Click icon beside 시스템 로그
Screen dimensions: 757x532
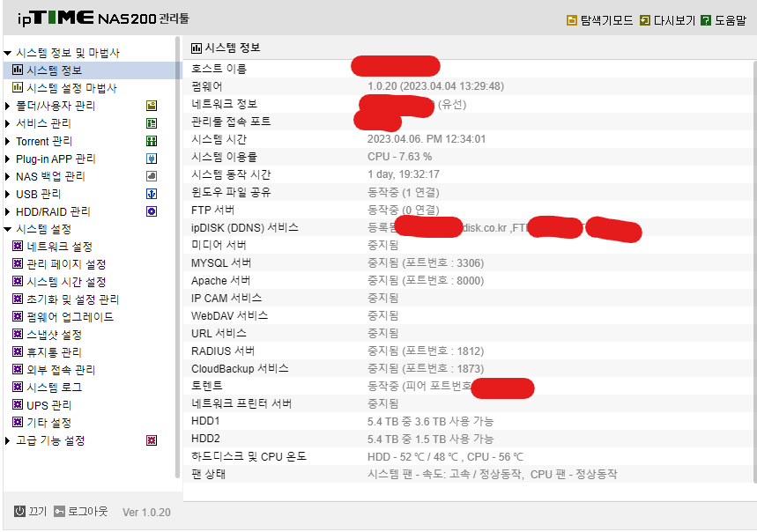click(x=18, y=387)
